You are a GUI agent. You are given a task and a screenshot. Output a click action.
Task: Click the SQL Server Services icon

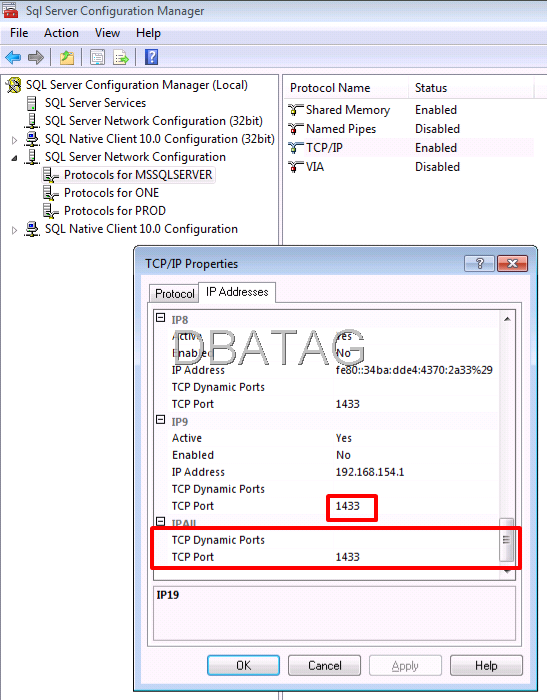[32, 103]
